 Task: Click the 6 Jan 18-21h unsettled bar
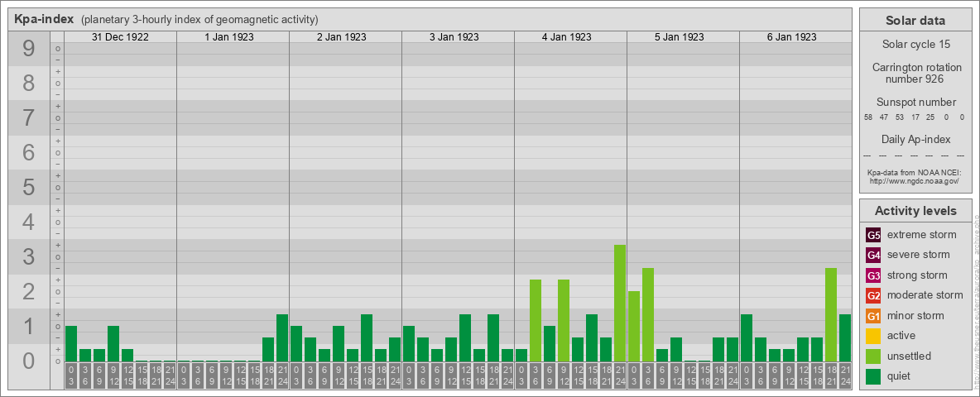pyautogui.click(x=831, y=315)
